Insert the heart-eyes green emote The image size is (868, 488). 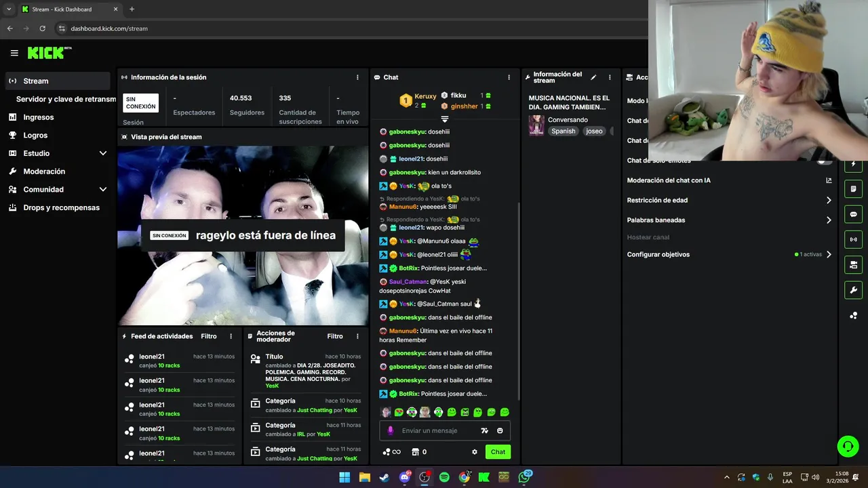coord(399,412)
